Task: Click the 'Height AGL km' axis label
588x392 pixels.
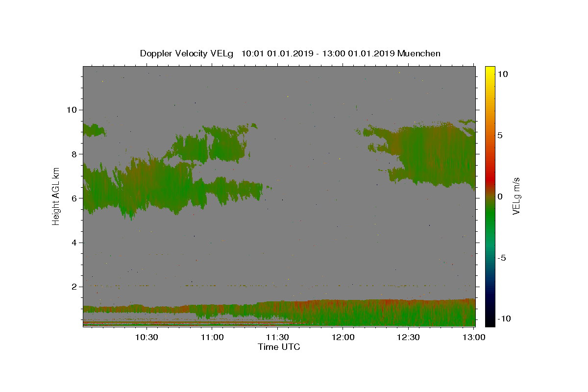Action: click(56, 196)
